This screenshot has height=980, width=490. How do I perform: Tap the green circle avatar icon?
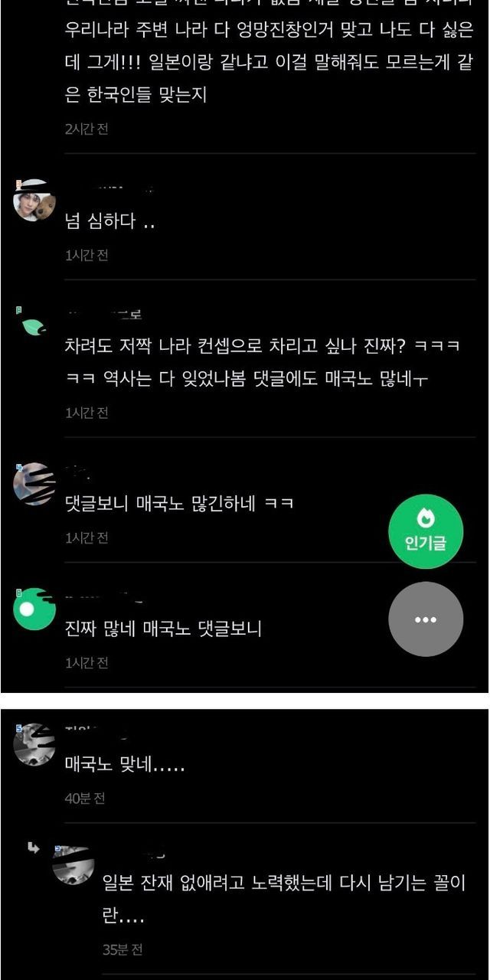34,609
